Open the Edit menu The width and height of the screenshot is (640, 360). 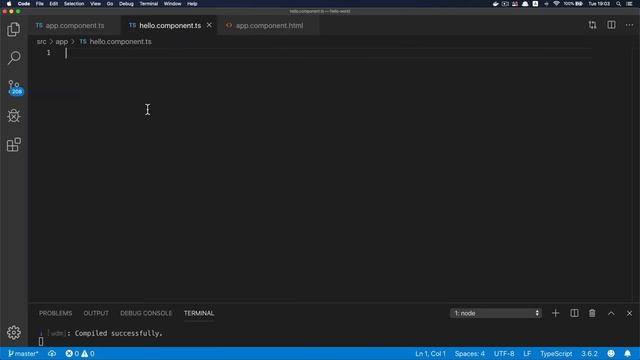pyautogui.click(x=53, y=4)
